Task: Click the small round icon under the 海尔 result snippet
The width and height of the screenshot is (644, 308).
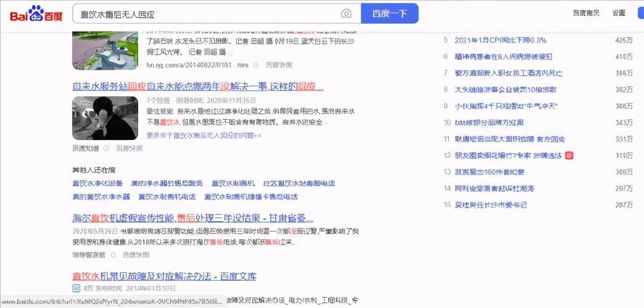Action: tap(114, 255)
